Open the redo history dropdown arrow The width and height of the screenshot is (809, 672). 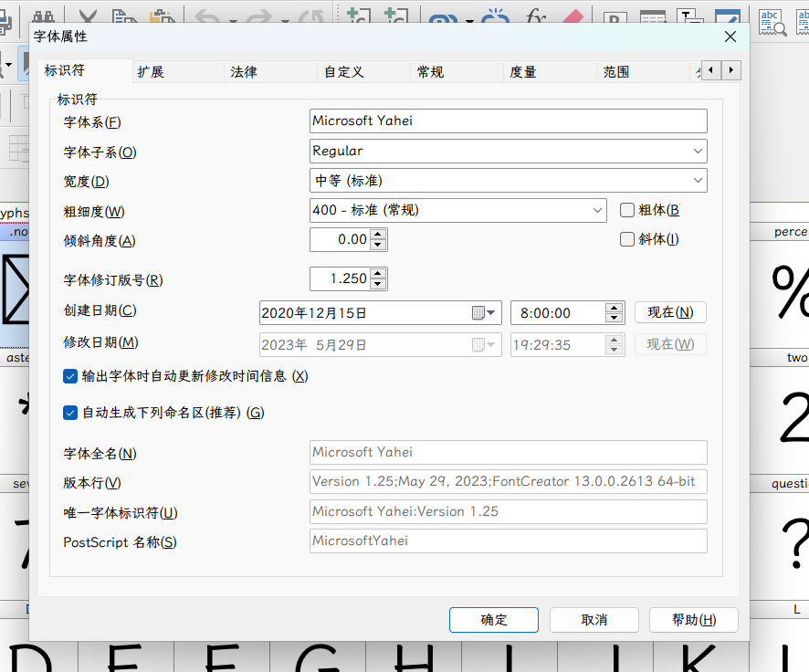coord(285,21)
